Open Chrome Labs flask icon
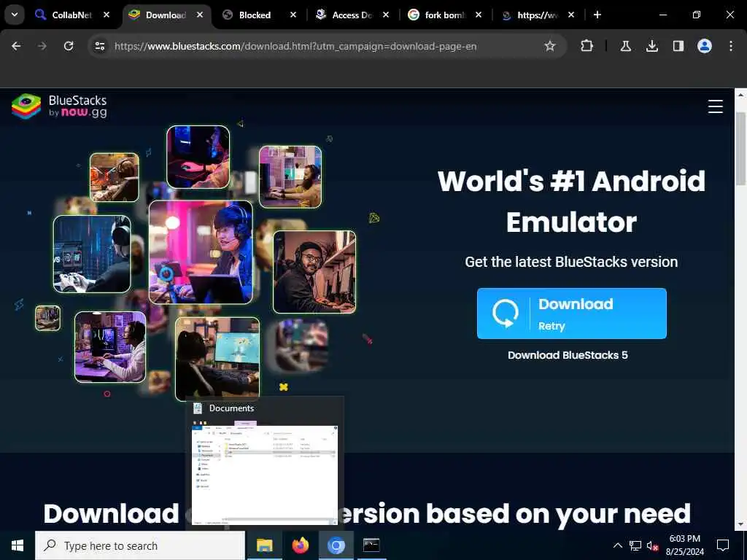 coord(625,46)
